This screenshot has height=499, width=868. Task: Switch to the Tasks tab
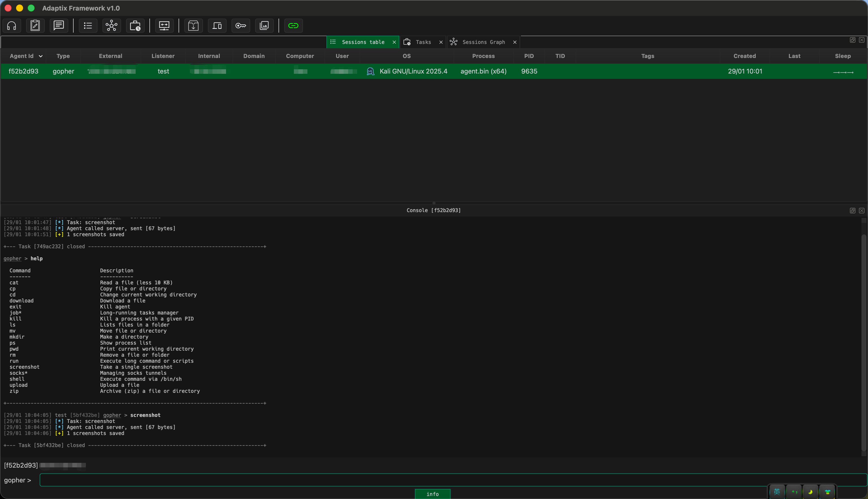point(423,42)
